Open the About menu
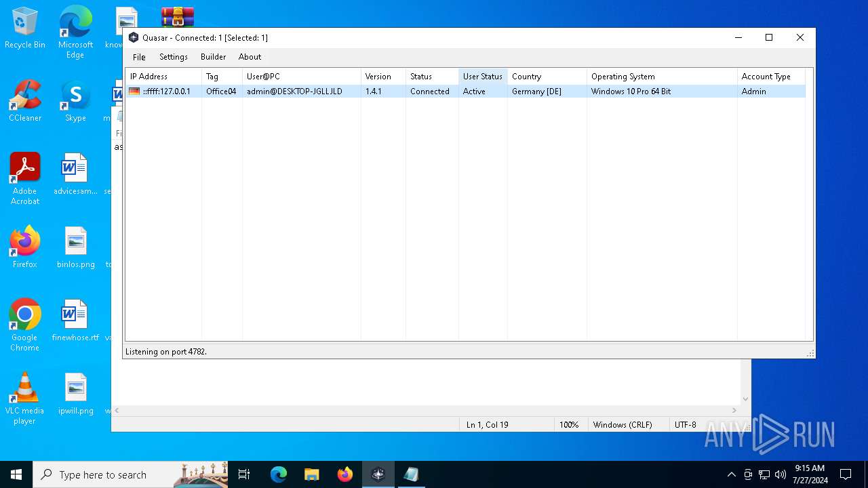Viewport: 868px width, 488px height. click(x=250, y=57)
